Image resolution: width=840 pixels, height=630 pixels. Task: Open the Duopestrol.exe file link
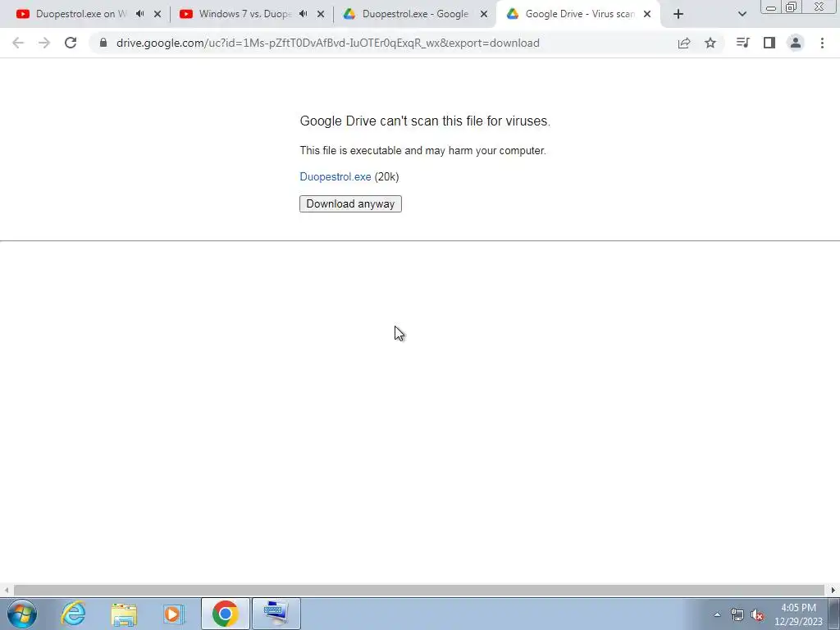[336, 177]
